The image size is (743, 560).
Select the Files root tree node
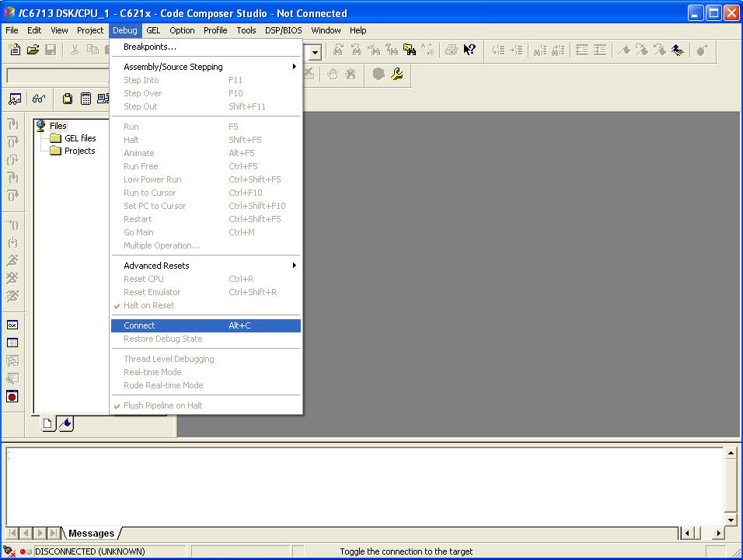point(58,126)
